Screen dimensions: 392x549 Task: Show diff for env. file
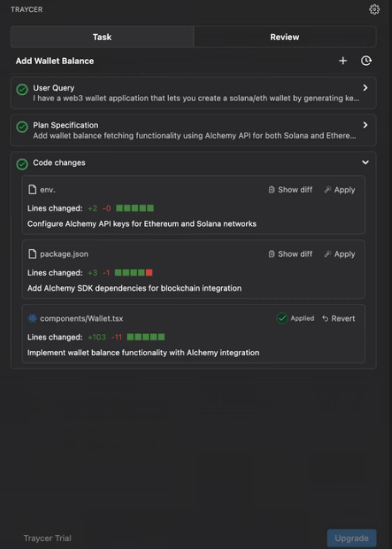click(291, 190)
